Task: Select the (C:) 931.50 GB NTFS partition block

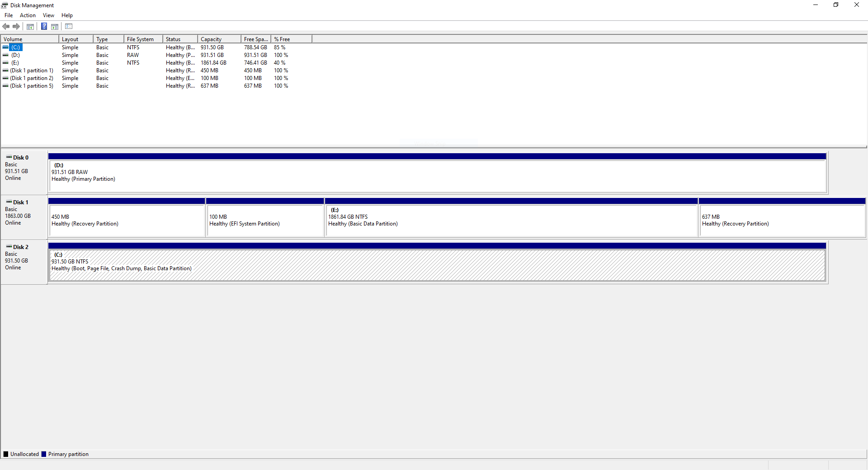Action: [x=438, y=262]
